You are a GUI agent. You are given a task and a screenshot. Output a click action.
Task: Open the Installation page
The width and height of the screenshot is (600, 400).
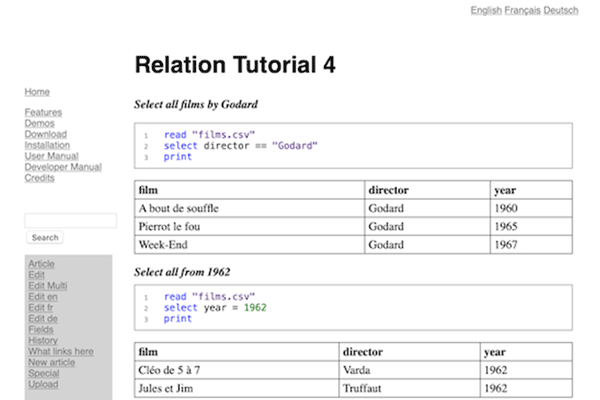47,146
